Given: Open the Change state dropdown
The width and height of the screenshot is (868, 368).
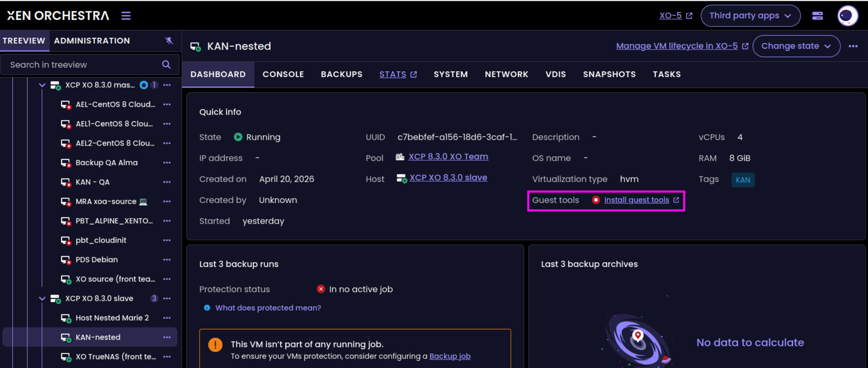Looking at the screenshot, I should (796, 46).
